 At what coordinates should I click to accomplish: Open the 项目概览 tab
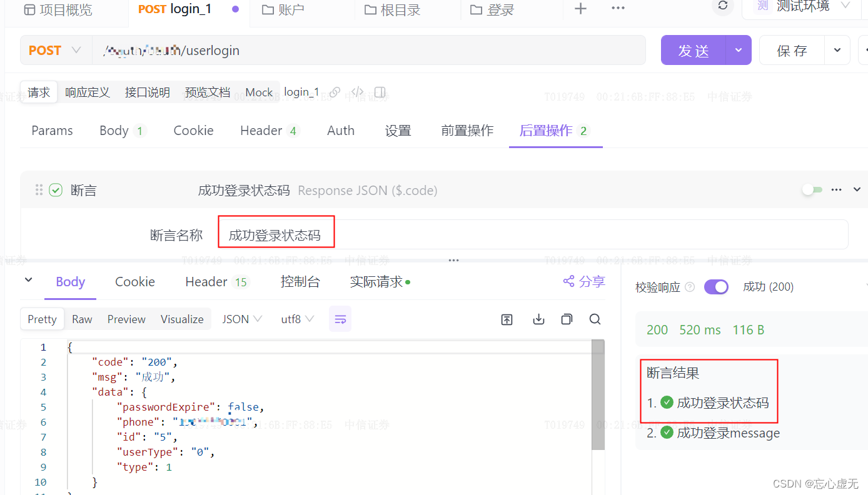point(58,10)
